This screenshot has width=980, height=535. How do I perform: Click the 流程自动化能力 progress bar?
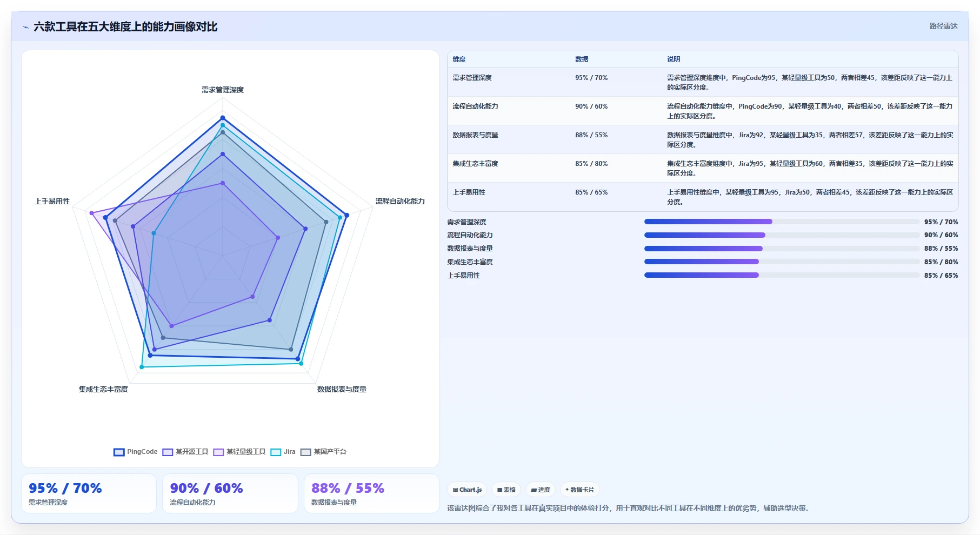coord(782,235)
